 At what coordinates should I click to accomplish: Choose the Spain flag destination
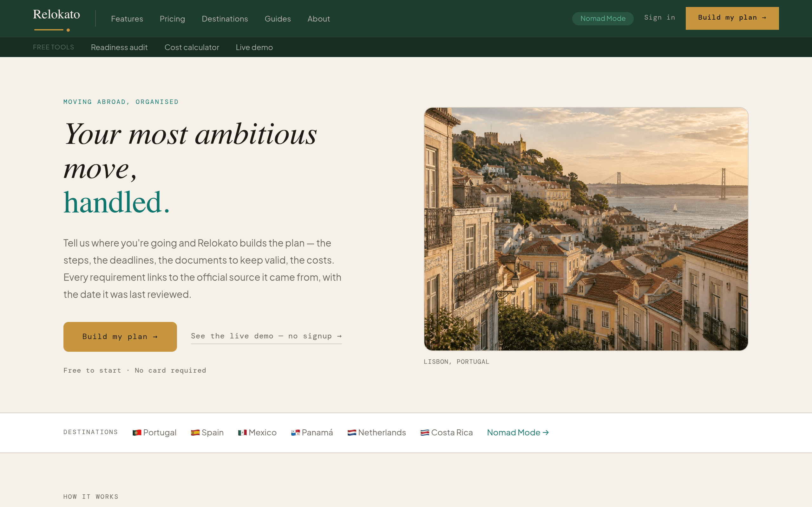pos(207,433)
